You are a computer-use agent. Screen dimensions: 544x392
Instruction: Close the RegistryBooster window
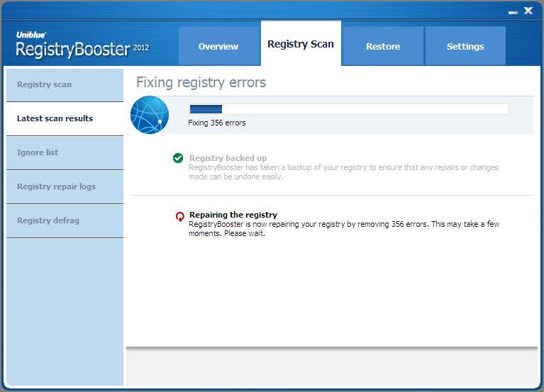pyautogui.click(x=528, y=11)
